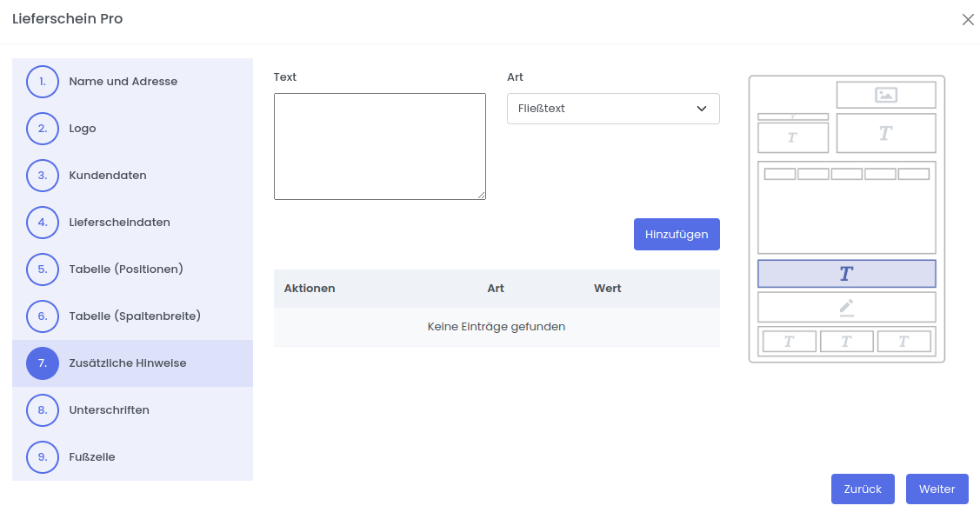Click the step 2 number circle
This screenshot has width=980, height=519.
coord(43,129)
